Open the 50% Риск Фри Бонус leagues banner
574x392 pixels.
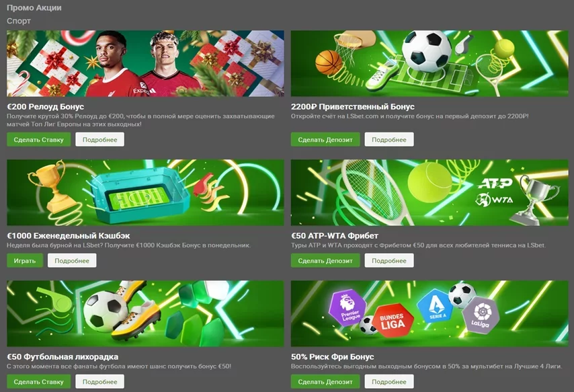click(x=429, y=313)
